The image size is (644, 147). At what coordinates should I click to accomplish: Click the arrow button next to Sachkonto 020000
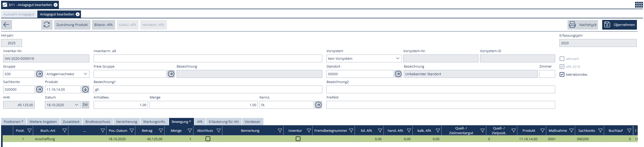click(39, 89)
